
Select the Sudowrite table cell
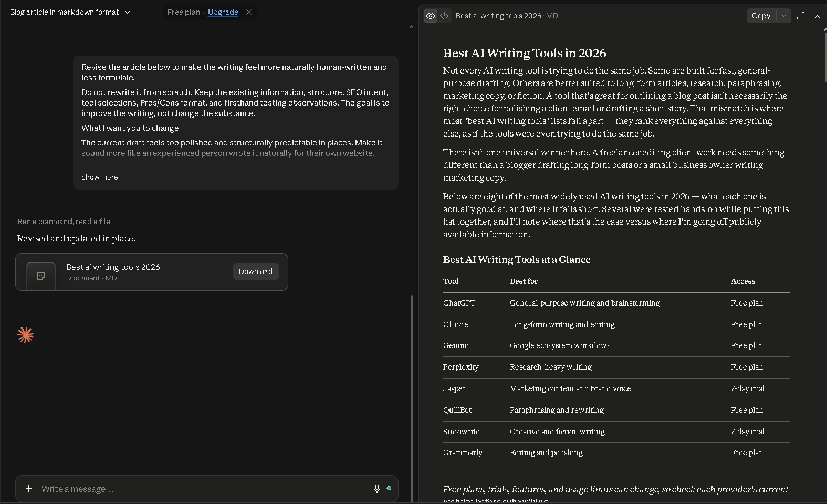(x=461, y=432)
